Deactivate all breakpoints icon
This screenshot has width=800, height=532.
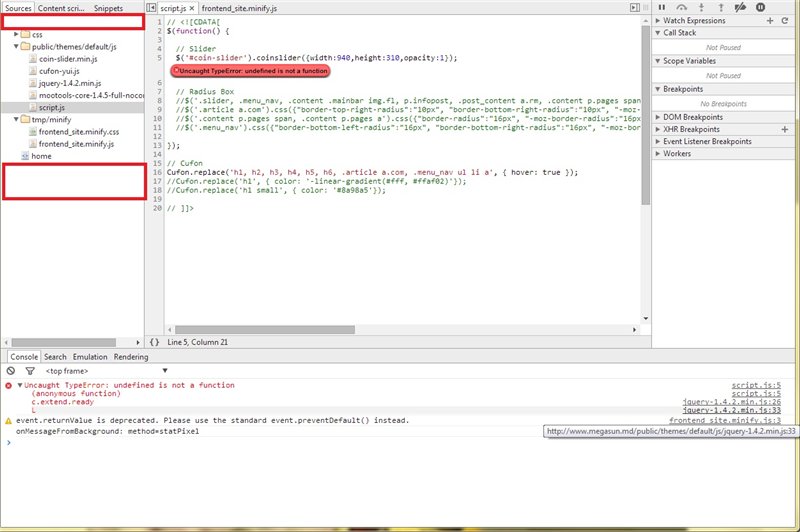[742, 7]
